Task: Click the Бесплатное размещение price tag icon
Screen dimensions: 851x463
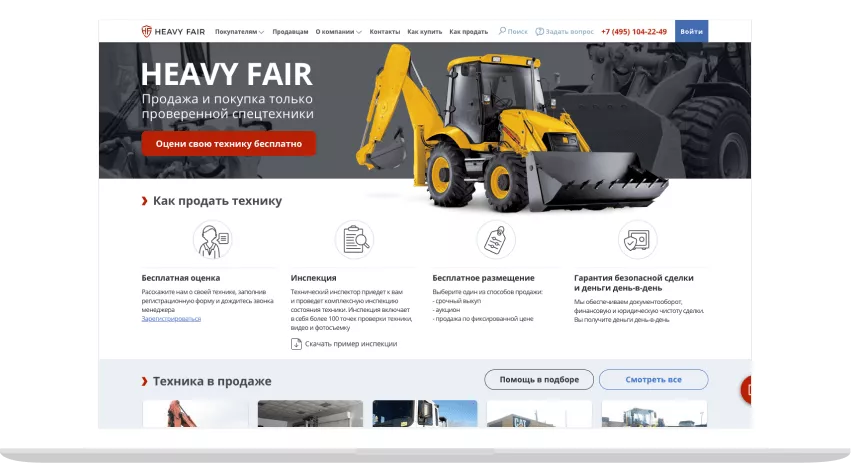Action: click(496, 240)
